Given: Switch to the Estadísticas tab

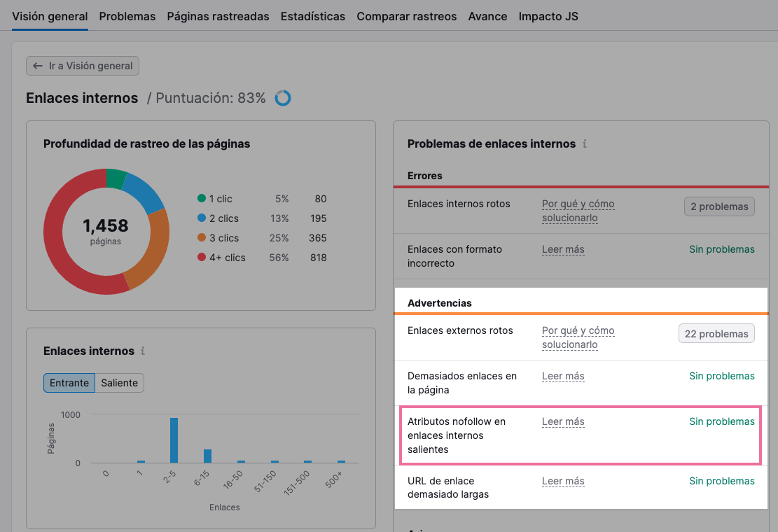Looking at the screenshot, I should [312, 16].
